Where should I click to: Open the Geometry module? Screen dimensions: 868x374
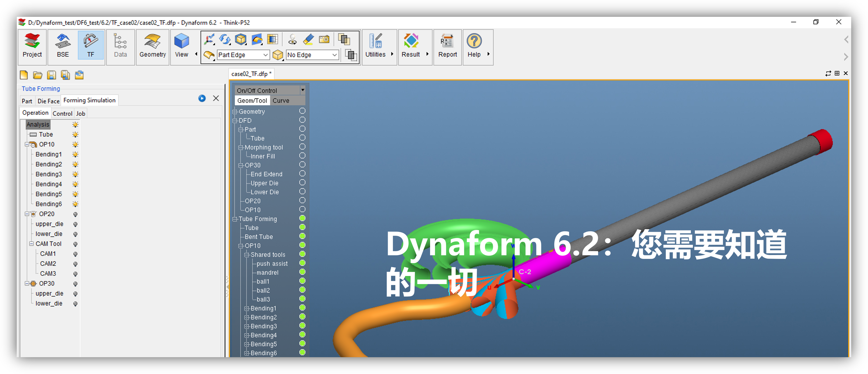(152, 47)
